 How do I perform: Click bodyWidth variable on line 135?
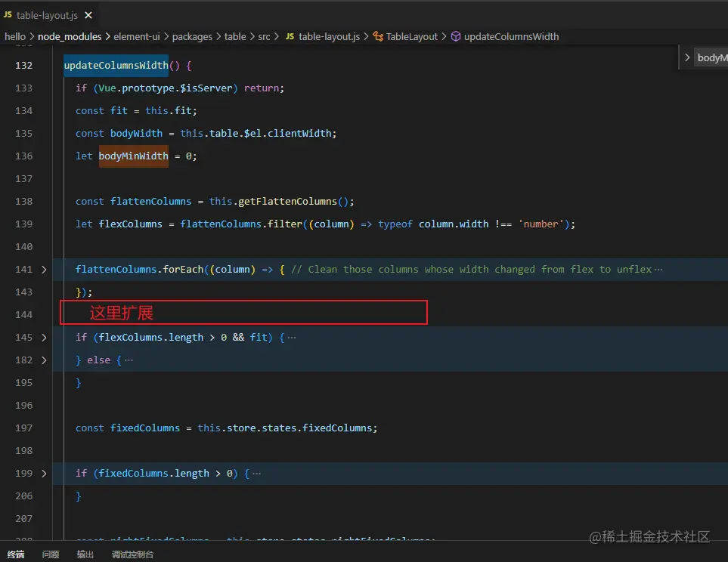coord(136,134)
